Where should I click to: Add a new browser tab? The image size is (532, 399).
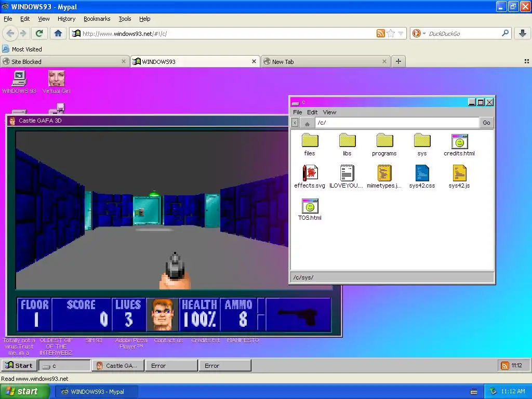pos(398,61)
